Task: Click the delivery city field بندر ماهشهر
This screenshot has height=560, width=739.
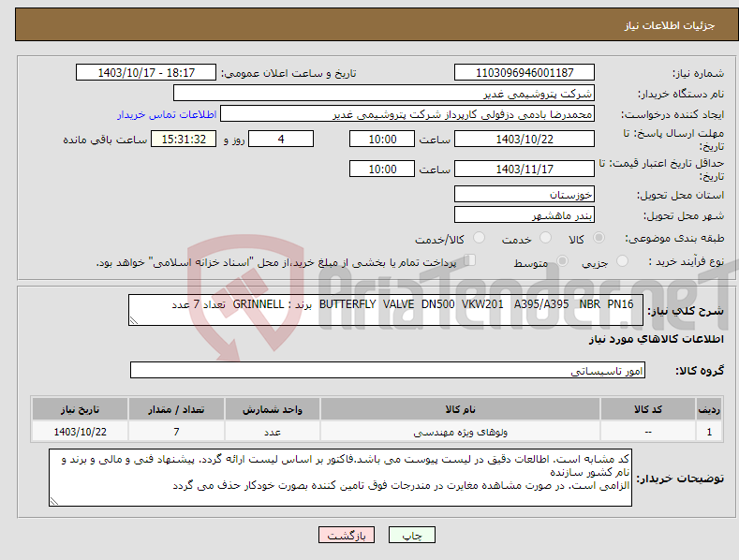Action: click(x=525, y=215)
